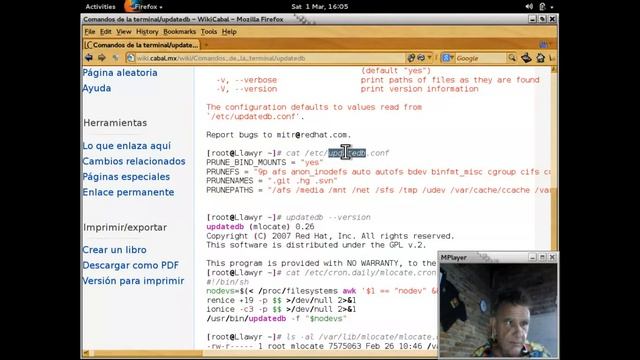This screenshot has width=640, height=360.
Task: Open the downloads toolbar icon
Action: [526, 58]
